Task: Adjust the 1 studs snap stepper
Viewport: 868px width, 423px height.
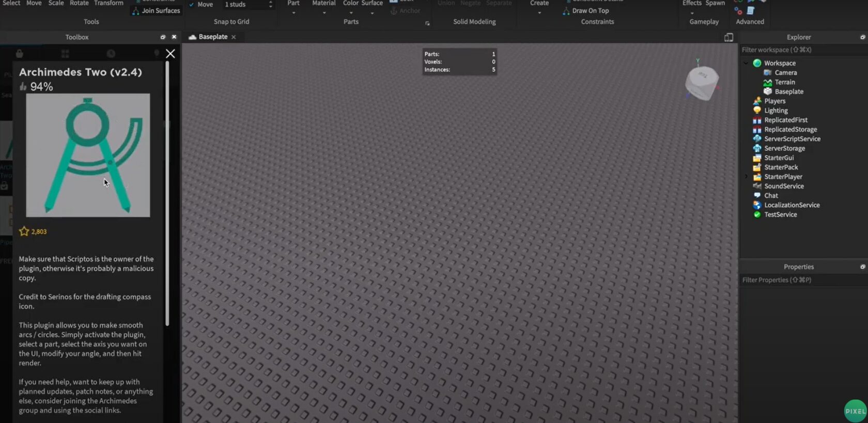Action: click(270, 4)
